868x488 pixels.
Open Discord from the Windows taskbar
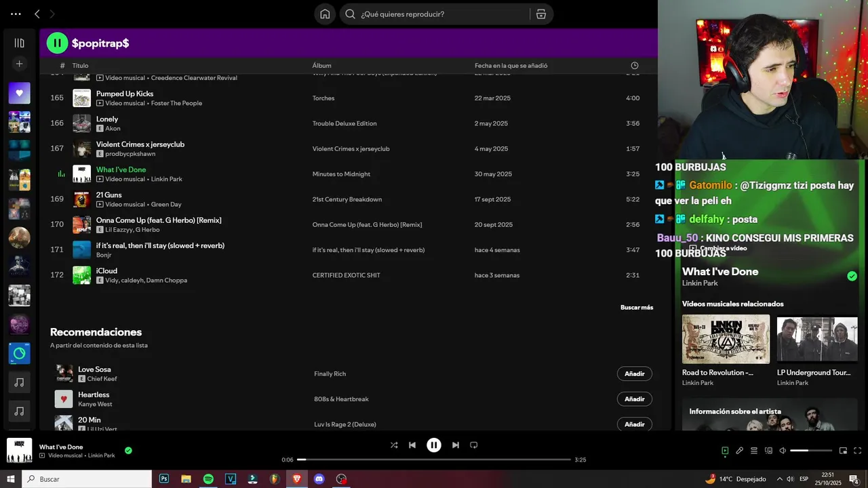tap(319, 479)
